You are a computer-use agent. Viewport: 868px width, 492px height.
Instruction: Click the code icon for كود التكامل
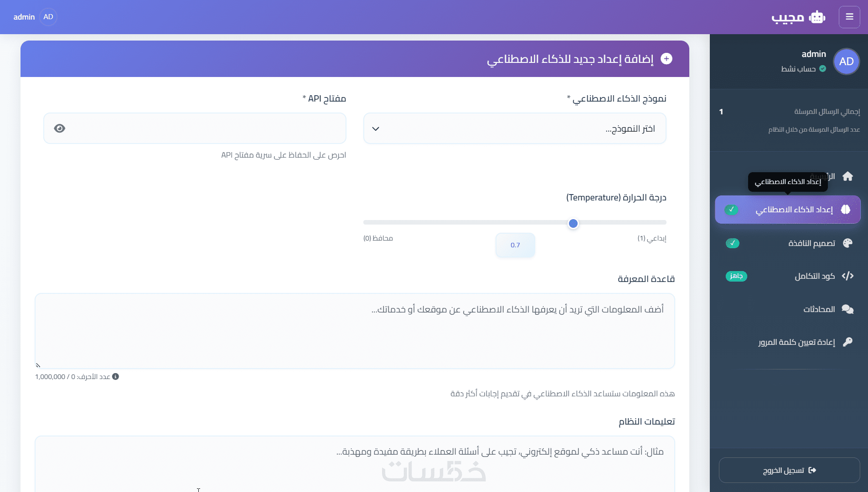pos(847,276)
